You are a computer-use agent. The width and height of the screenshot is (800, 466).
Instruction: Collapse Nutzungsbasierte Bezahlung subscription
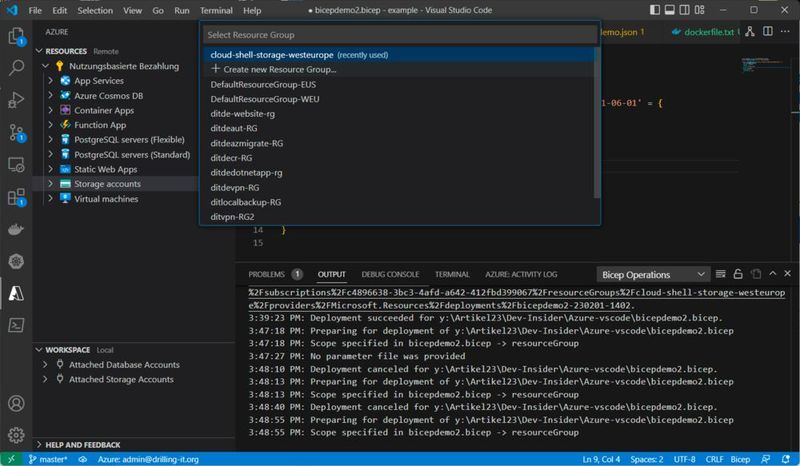coord(45,66)
